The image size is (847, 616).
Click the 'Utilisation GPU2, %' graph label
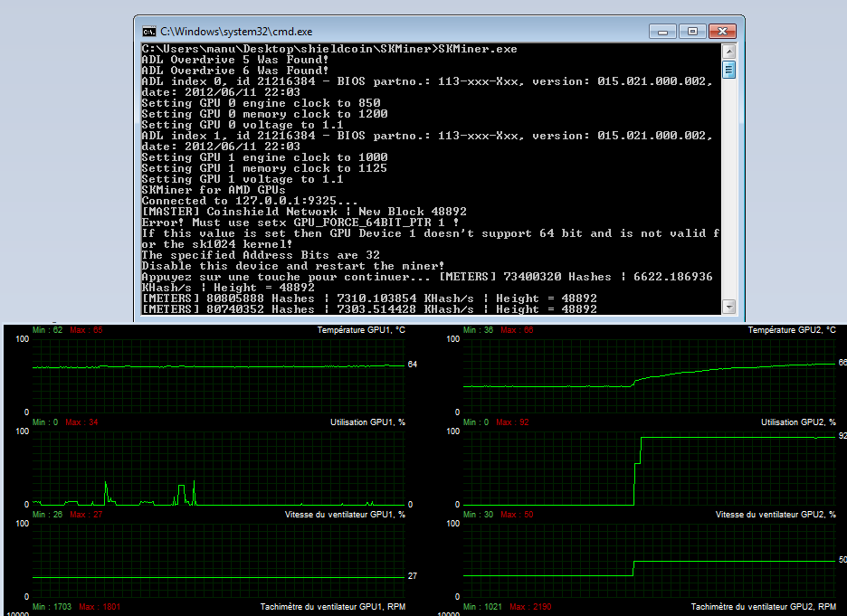[798, 422]
